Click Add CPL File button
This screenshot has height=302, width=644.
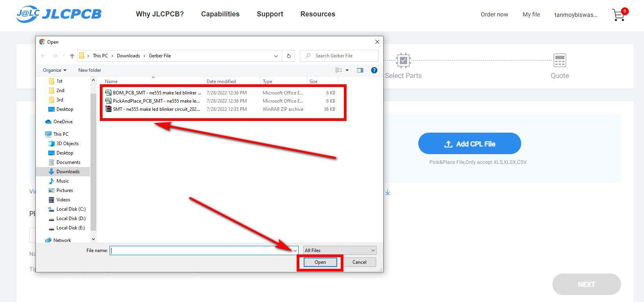(470, 144)
